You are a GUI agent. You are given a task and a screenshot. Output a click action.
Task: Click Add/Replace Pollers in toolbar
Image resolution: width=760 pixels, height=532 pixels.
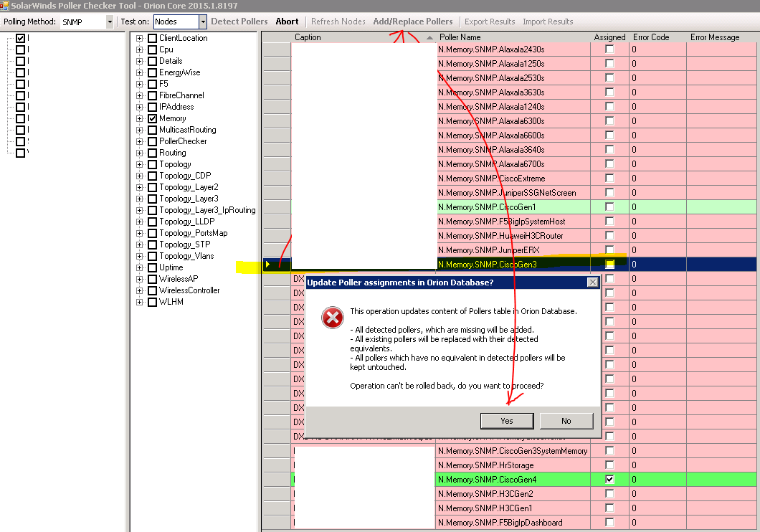(x=413, y=22)
